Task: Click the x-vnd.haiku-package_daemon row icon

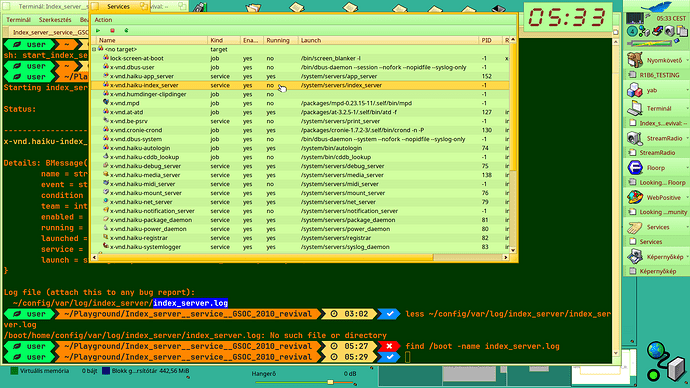Action: [106, 220]
